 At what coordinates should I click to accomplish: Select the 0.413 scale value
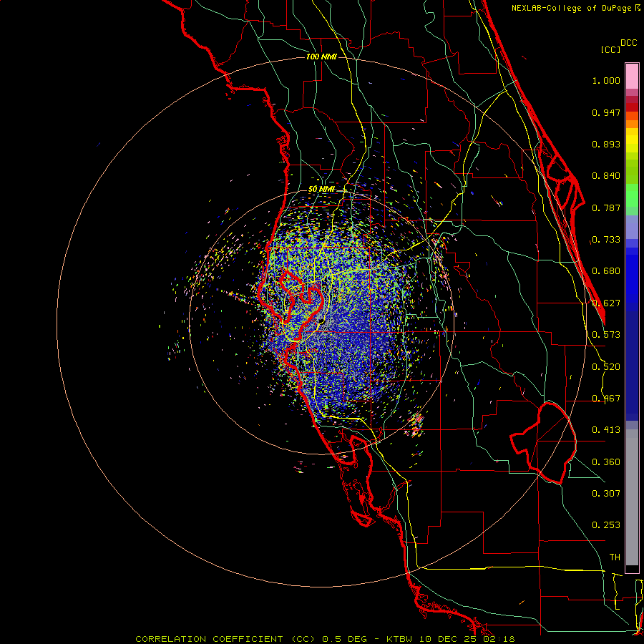pos(606,430)
